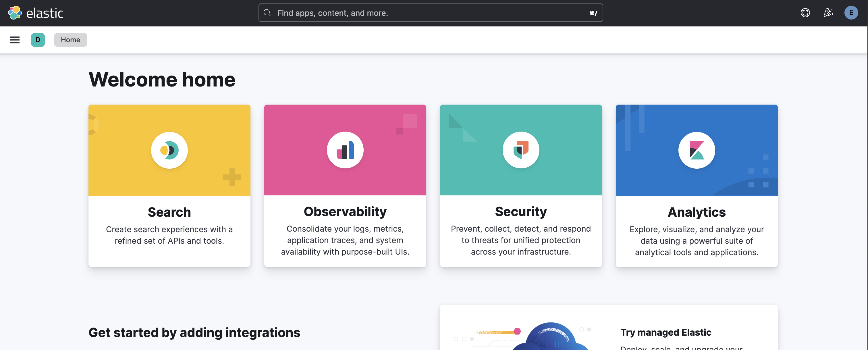Click the Analytics Kibana logo icon
This screenshot has width=868, height=350.
[x=696, y=150]
